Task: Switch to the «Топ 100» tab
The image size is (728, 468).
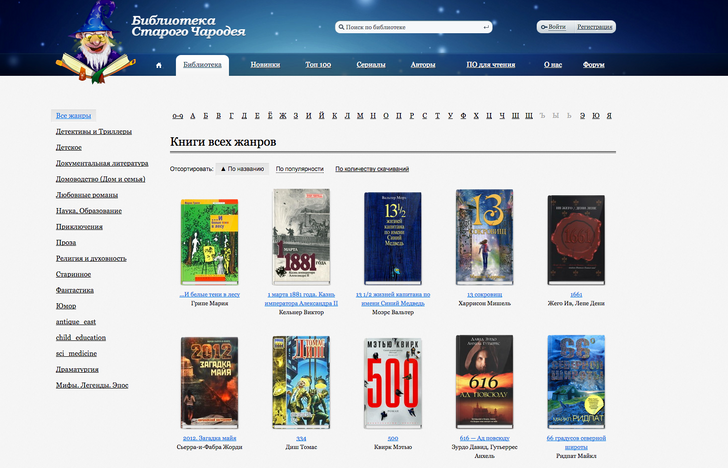Action: click(x=318, y=65)
